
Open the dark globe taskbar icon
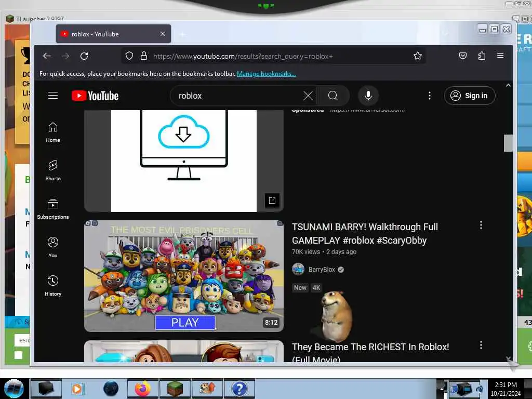(111, 389)
